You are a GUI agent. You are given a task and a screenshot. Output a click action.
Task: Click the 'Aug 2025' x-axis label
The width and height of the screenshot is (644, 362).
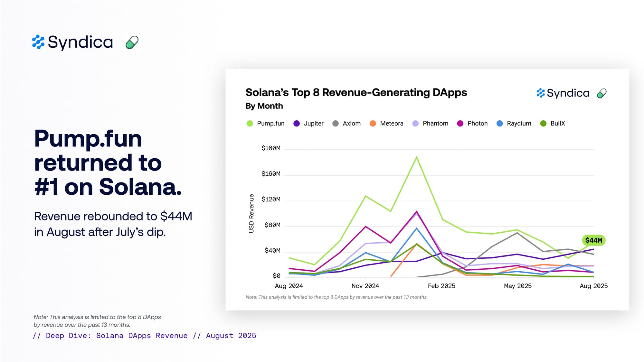[x=594, y=286]
